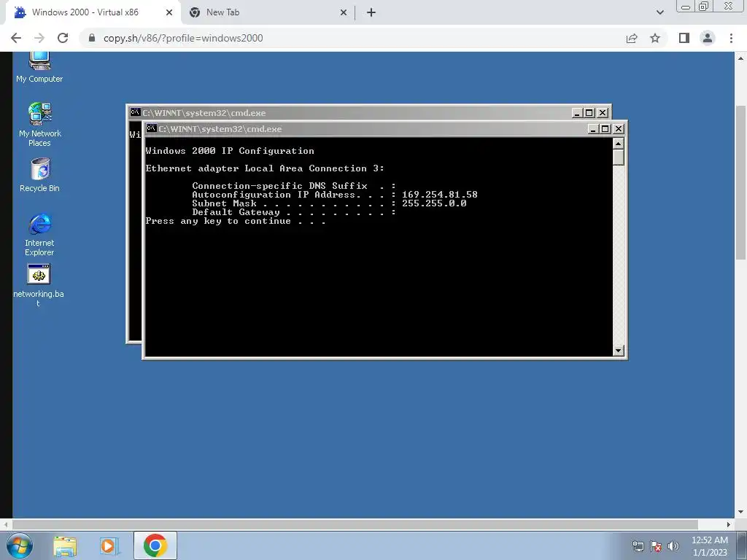The height and width of the screenshot is (560, 747).
Task: Minimize the front cmd.exe window
Action: coord(593,128)
